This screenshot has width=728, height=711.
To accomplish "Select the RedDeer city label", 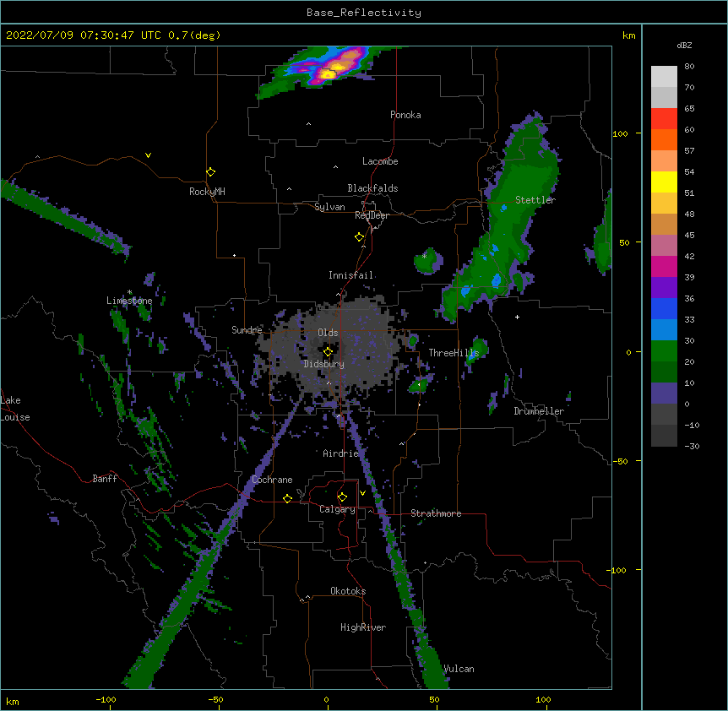I will point(372,215).
